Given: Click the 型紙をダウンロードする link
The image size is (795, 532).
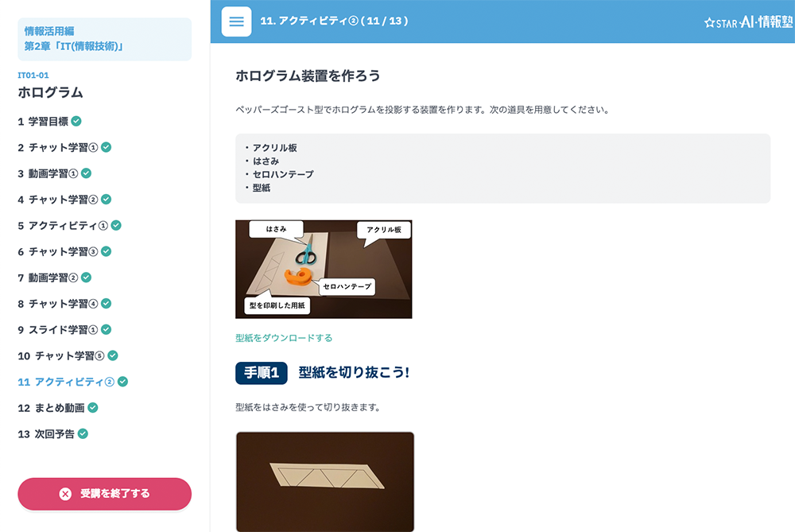Looking at the screenshot, I should point(284,338).
